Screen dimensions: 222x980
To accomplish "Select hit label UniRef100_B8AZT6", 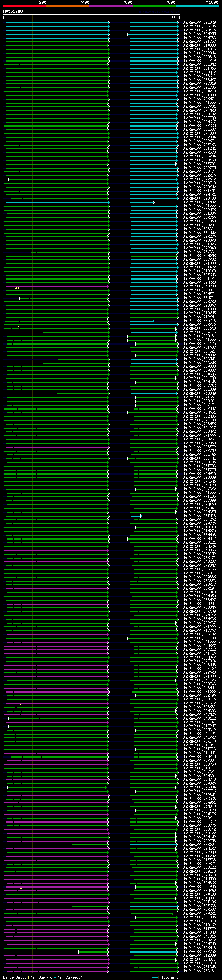I will pos(199,321).
